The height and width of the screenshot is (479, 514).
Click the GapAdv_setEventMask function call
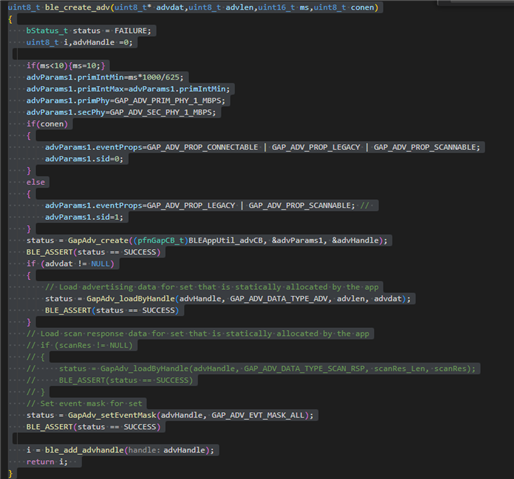tap(112, 415)
